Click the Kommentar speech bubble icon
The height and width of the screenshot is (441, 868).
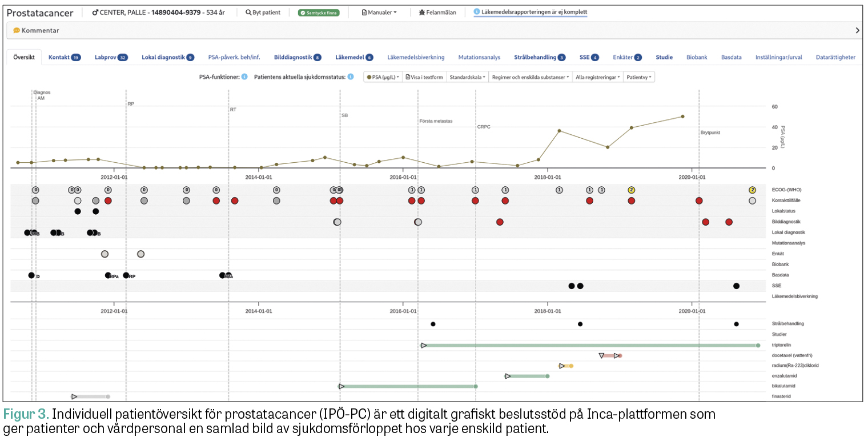tap(17, 30)
